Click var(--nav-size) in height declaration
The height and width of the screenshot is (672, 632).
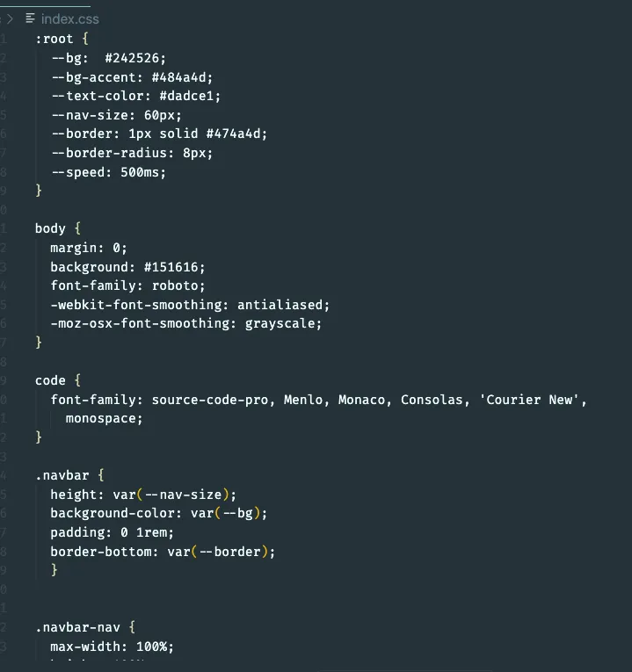[171, 495]
